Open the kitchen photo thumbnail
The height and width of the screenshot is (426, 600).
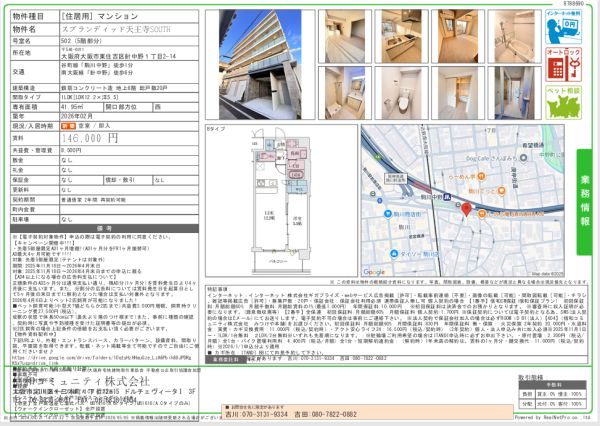pos(401,36)
